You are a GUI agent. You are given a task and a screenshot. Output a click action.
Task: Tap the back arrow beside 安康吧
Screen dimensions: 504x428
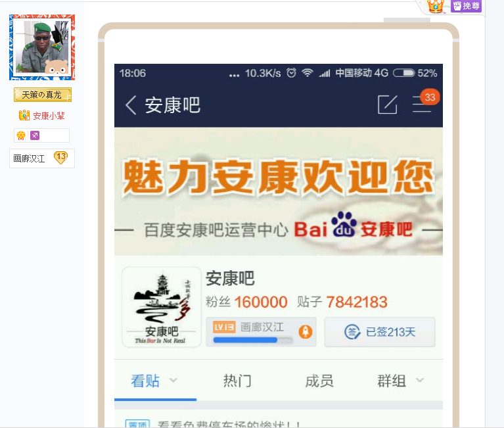131,105
